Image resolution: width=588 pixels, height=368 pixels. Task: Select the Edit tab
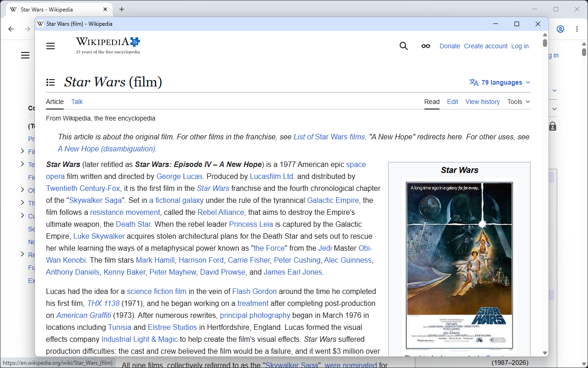452,102
